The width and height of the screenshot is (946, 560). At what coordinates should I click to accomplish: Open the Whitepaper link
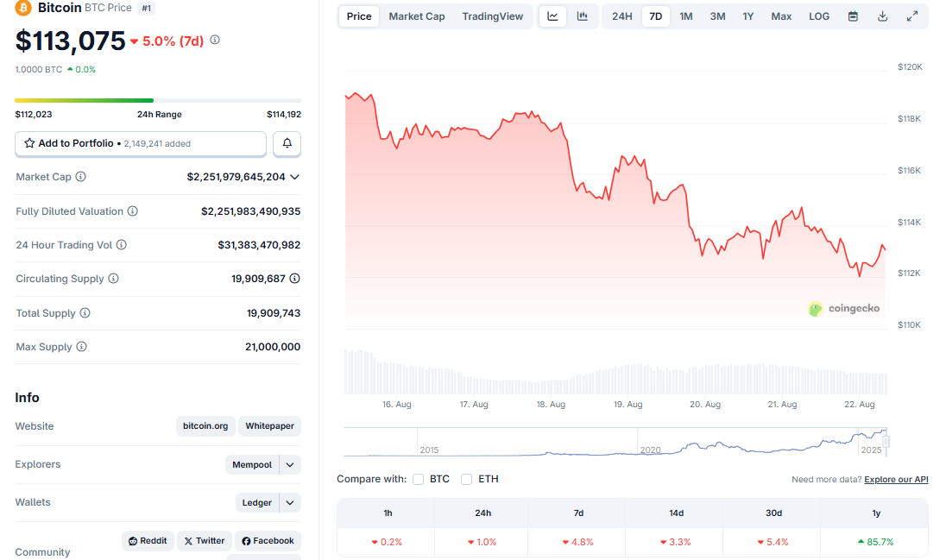269,426
